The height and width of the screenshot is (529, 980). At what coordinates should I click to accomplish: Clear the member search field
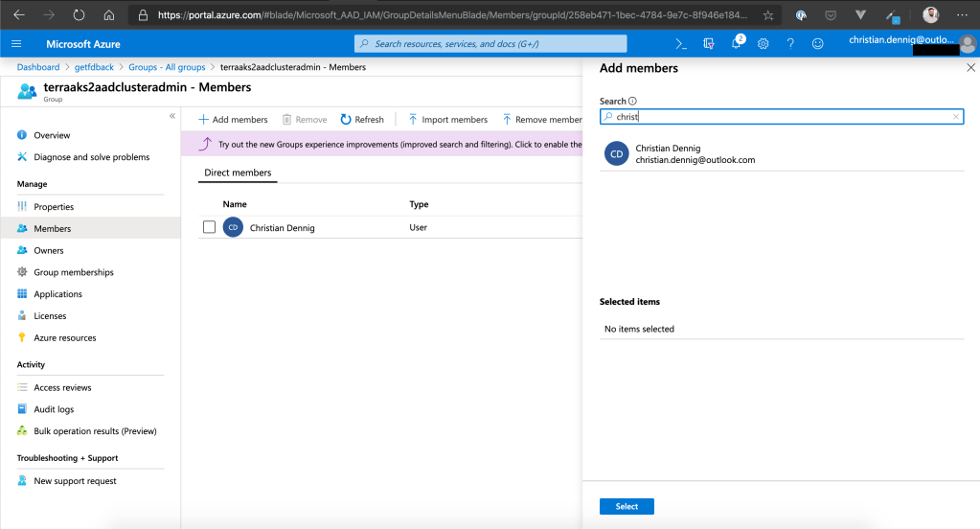(x=955, y=117)
